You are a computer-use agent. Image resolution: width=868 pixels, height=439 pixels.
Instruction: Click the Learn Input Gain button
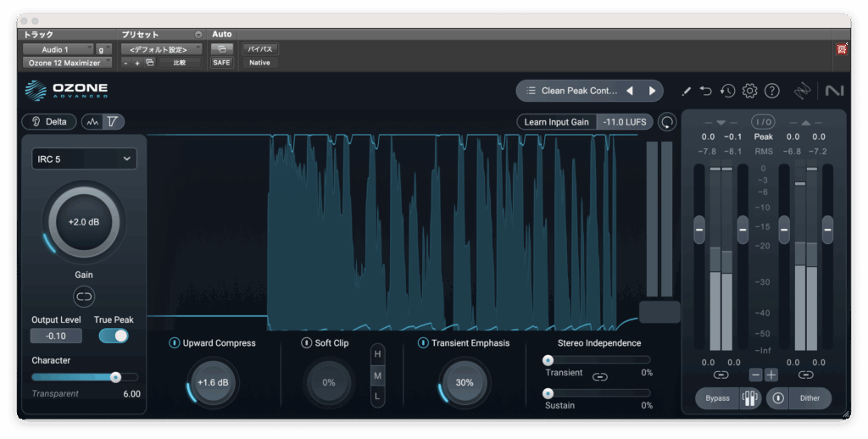(556, 122)
